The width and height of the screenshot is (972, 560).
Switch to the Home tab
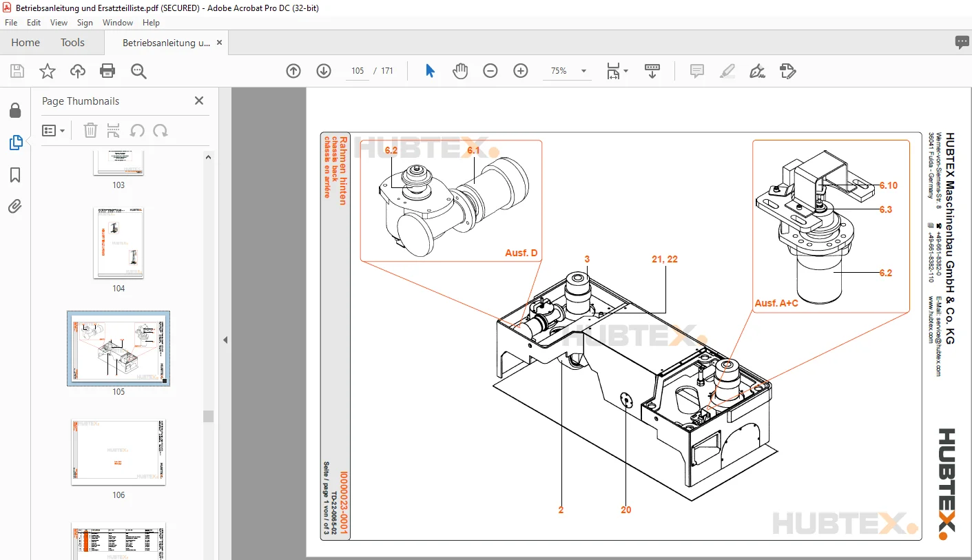click(25, 43)
